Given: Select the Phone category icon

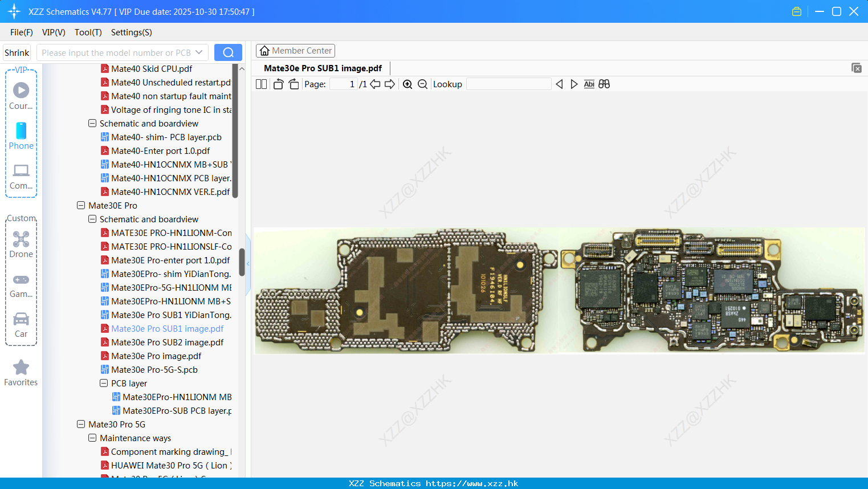Looking at the screenshot, I should 21,136.
